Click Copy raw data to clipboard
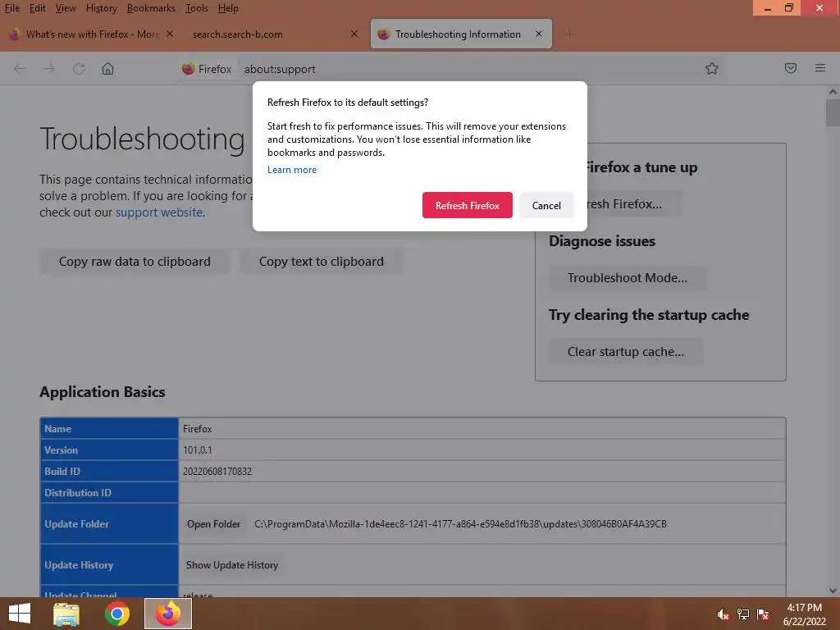Screen dimensions: 840x630 pos(135,262)
